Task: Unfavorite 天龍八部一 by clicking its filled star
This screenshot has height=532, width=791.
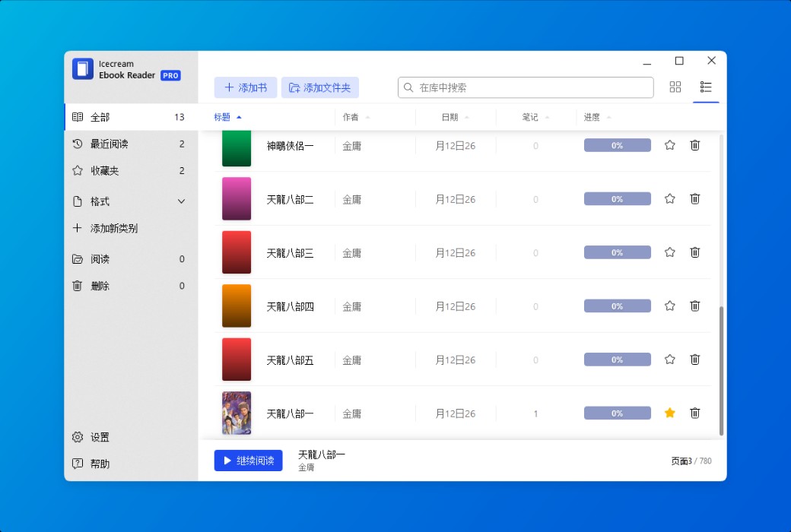Action: 669,413
